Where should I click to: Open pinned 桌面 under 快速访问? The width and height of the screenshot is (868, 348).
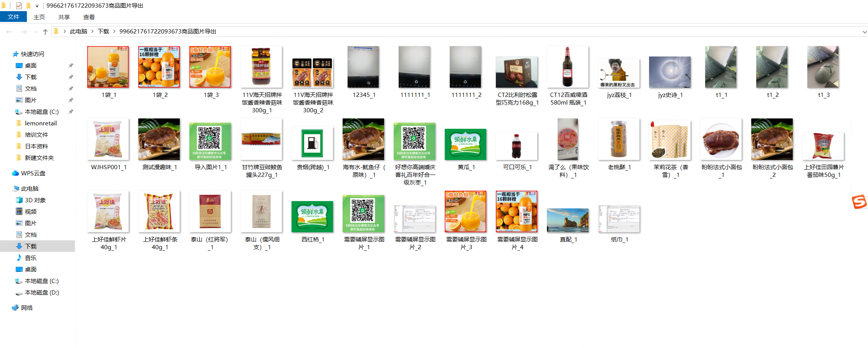pos(31,65)
